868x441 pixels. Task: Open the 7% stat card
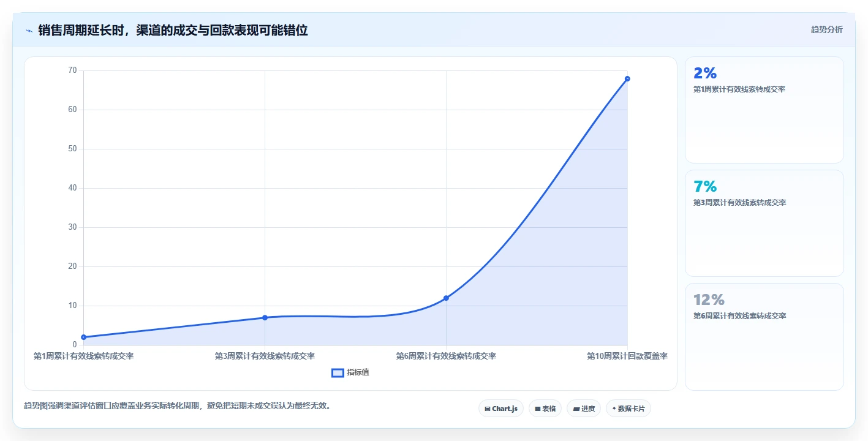tap(764, 223)
